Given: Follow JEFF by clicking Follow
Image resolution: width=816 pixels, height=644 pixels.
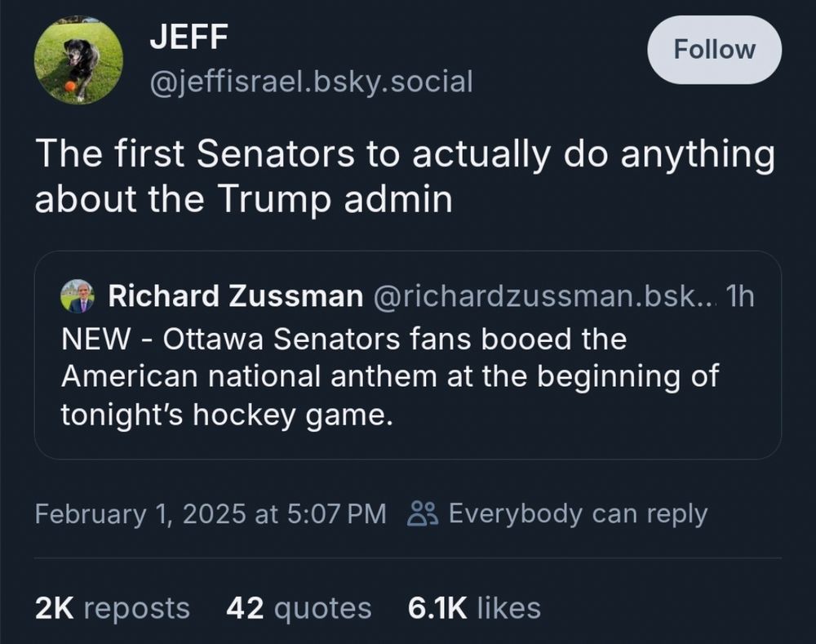Looking at the screenshot, I should tap(713, 49).
